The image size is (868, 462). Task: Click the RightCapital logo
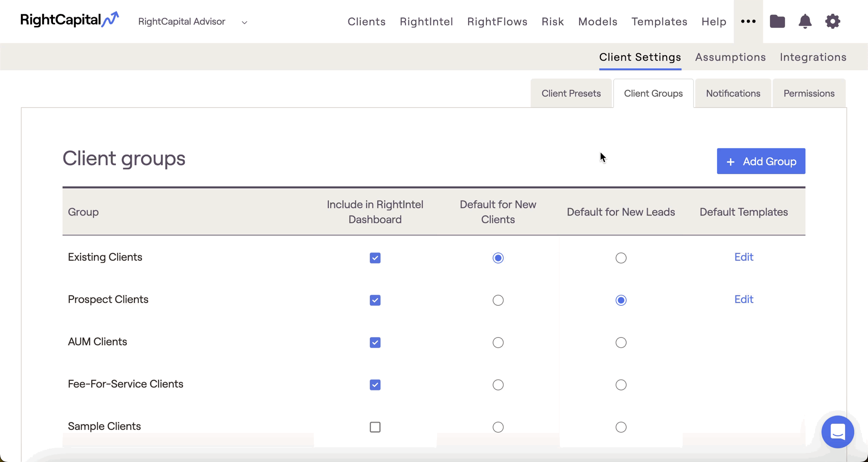point(69,20)
